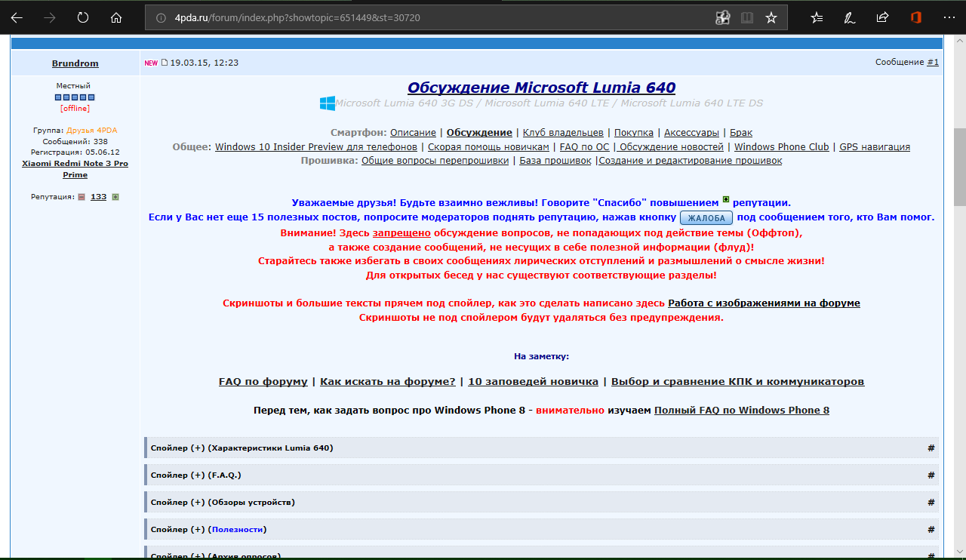Click the NEW post marker icon
The image size is (966, 560).
pyautogui.click(x=151, y=63)
